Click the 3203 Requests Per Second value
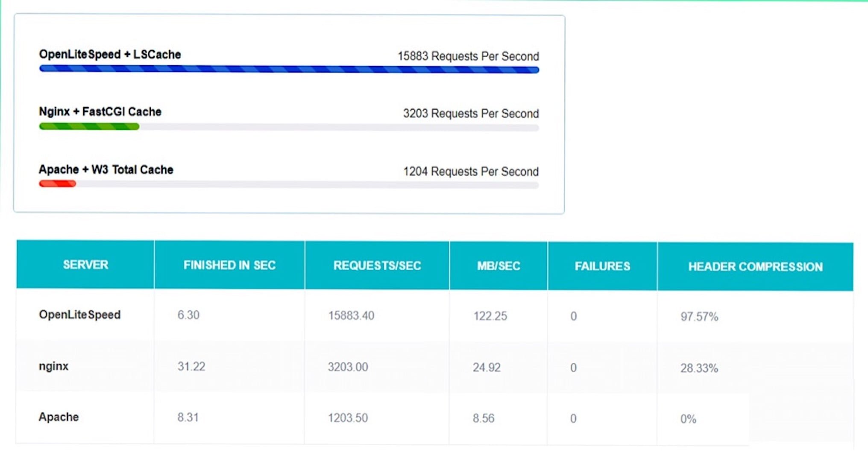868x461 pixels. tap(470, 114)
